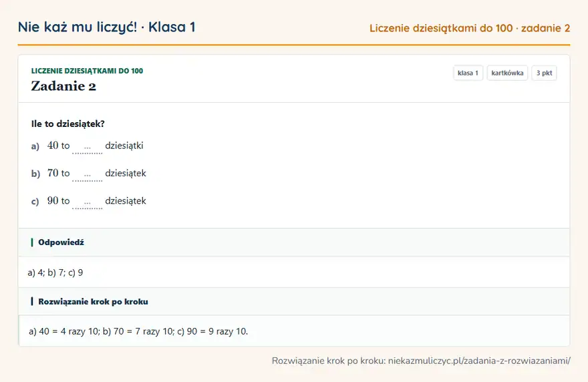Click the word 'dziesiątki' in row a)

click(x=124, y=146)
